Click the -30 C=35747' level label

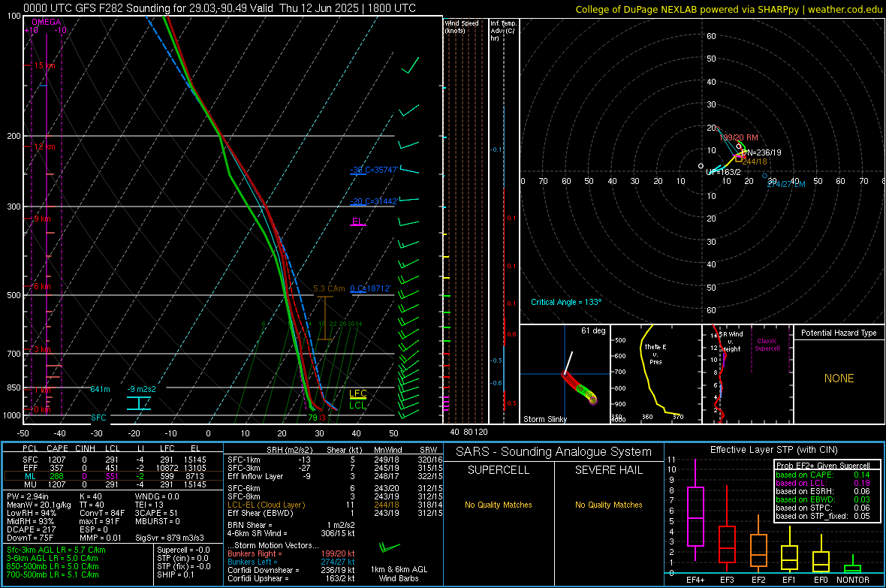click(374, 170)
